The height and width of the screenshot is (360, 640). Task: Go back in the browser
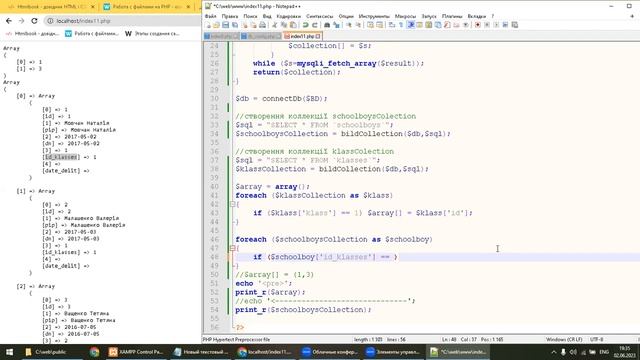pyautogui.click(x=9, y=21)
